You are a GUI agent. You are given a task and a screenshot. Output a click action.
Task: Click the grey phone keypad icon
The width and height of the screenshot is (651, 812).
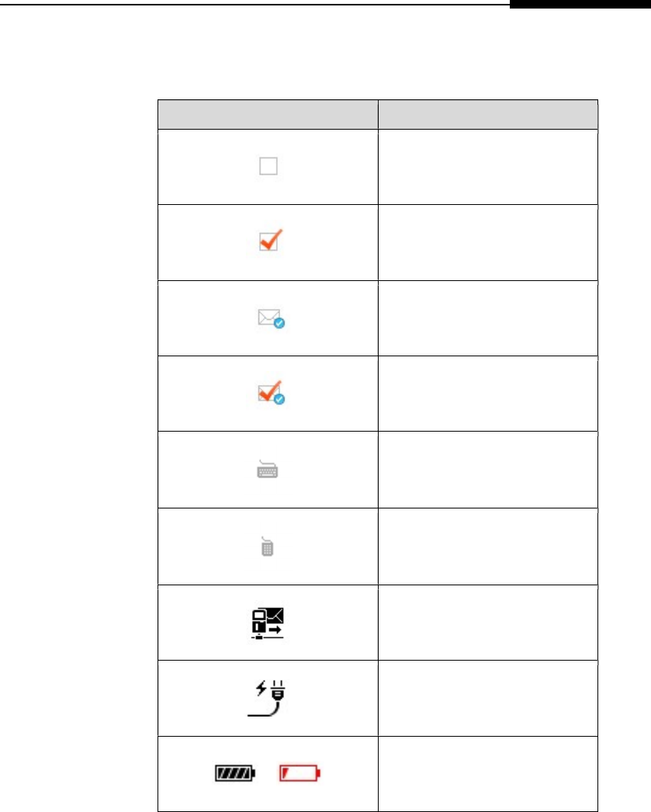pos(268,547)
